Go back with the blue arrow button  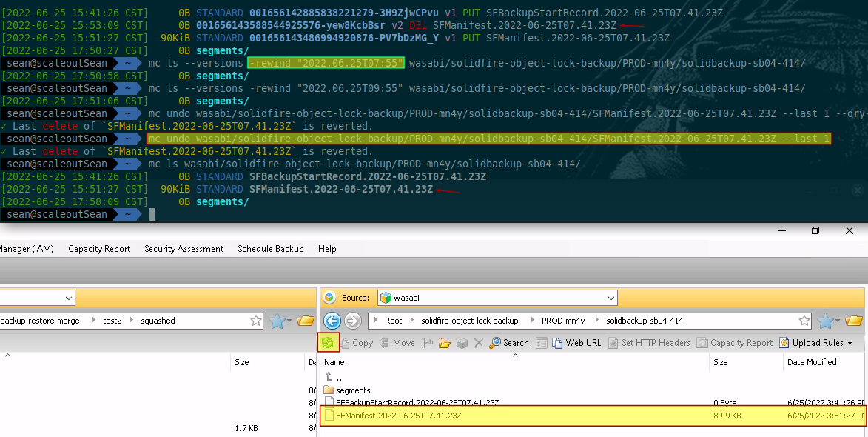332,321
